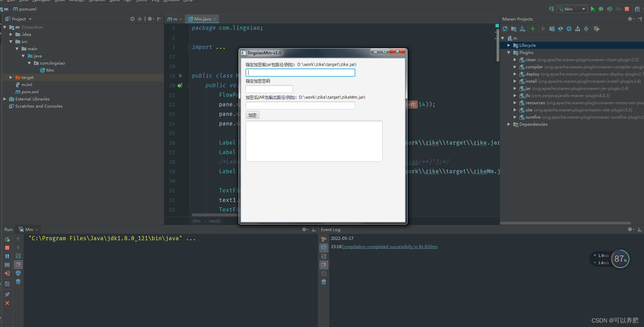
Task: Toggle Maven offline mode
Action: 561,29
